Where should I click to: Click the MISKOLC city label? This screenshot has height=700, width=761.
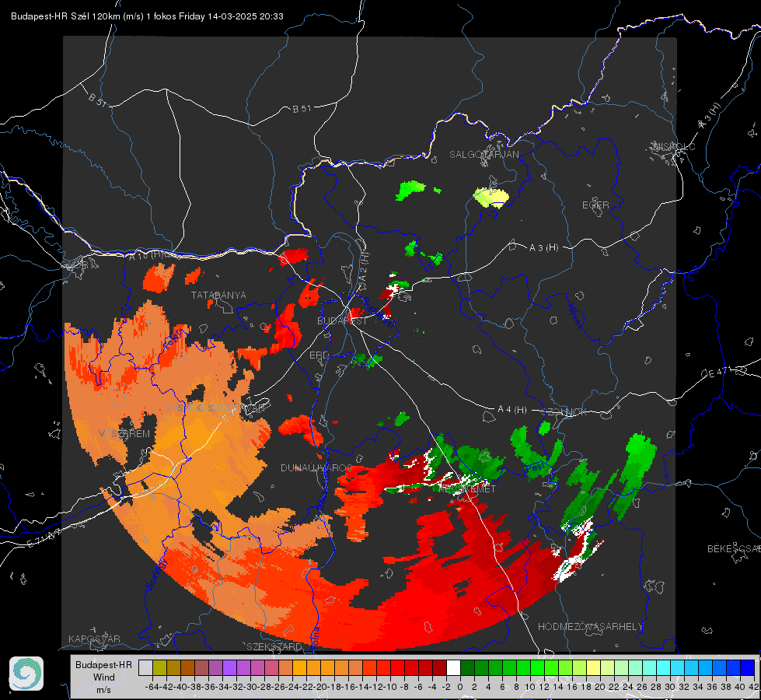click(674, 147)
